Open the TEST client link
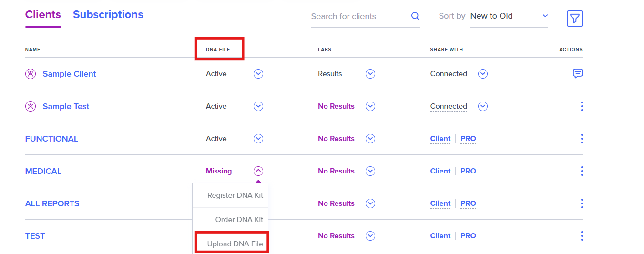 35,236
